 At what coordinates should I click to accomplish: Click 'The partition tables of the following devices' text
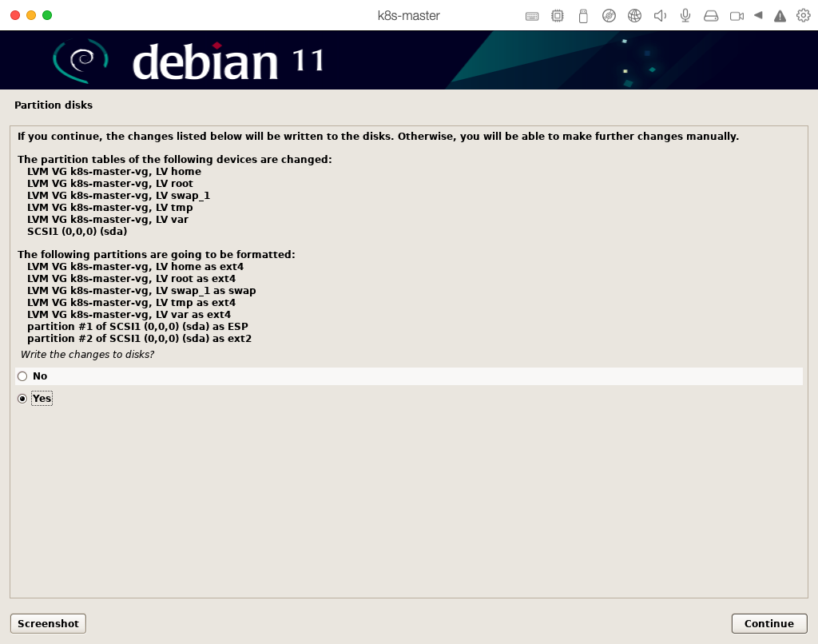click(175, 159)
